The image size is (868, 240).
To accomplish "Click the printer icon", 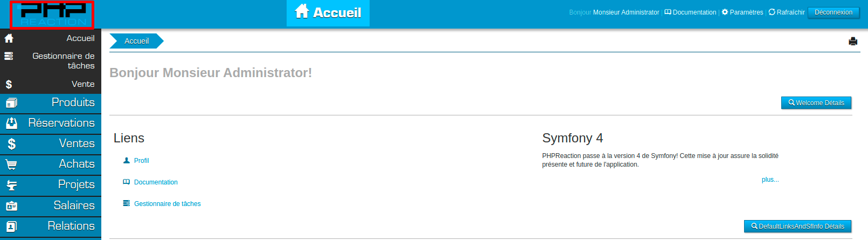I will click(x=853, y=41).
